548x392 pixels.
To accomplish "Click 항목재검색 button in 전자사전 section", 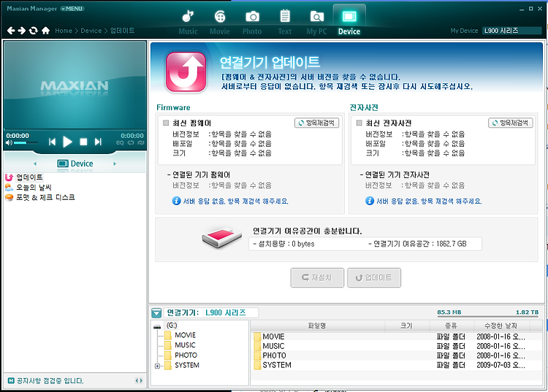I will tap(510, 123).
